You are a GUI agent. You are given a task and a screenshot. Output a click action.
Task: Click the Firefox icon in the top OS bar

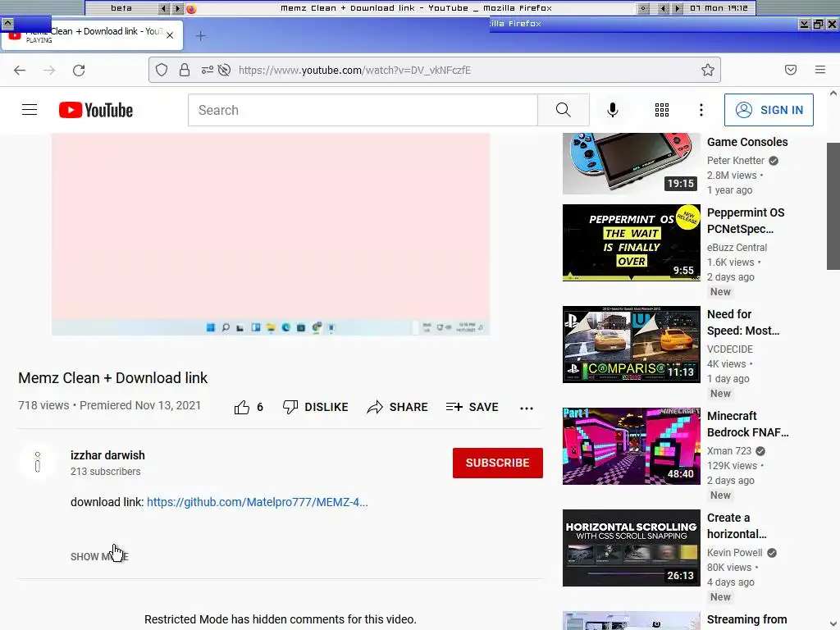coord(191,8)
